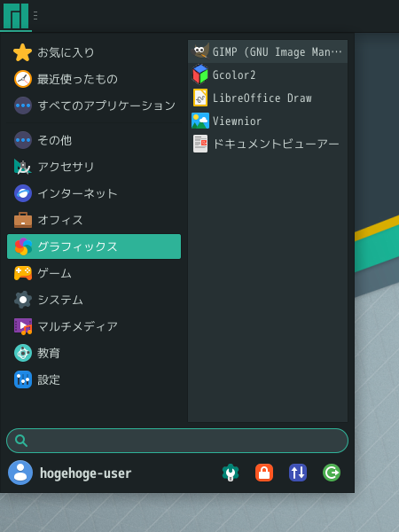Open the 設定 category
399x532 pixels.
(94, 379)
